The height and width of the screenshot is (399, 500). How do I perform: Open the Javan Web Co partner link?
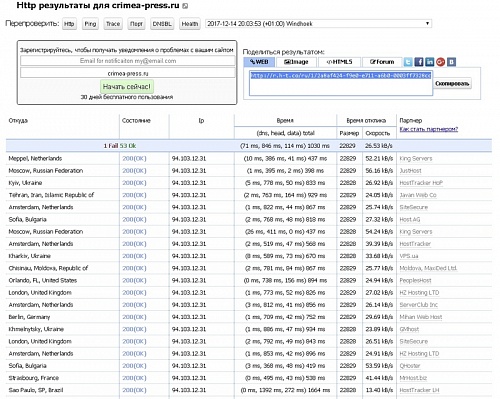[418, 195]
